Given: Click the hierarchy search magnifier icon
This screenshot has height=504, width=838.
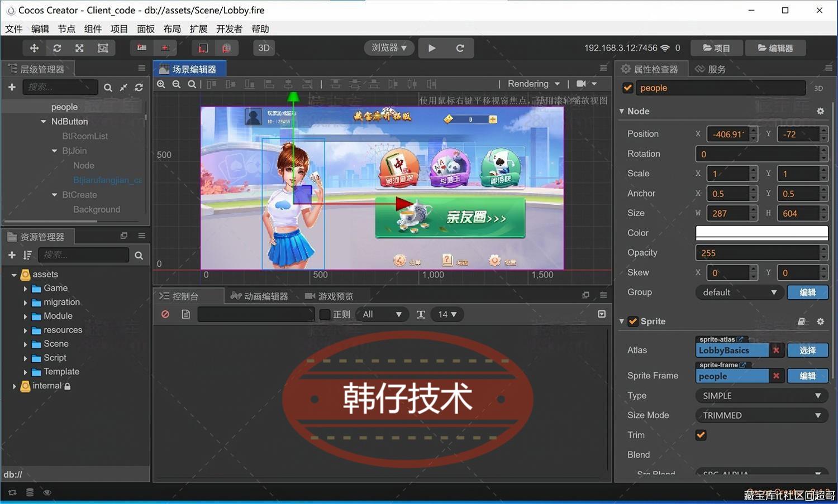Looking at the screenshot, I should pyautogui.click(x=108, y=88).
